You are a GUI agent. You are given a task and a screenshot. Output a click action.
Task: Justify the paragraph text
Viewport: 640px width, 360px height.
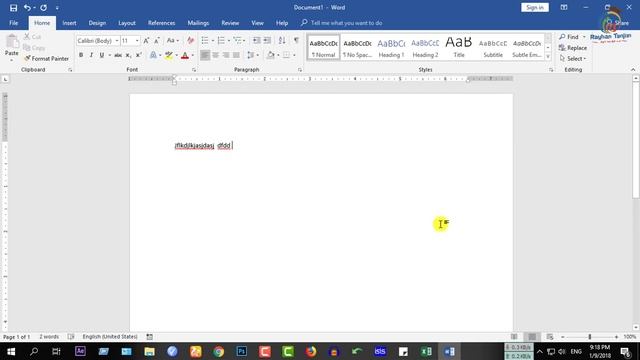point(236,55)
